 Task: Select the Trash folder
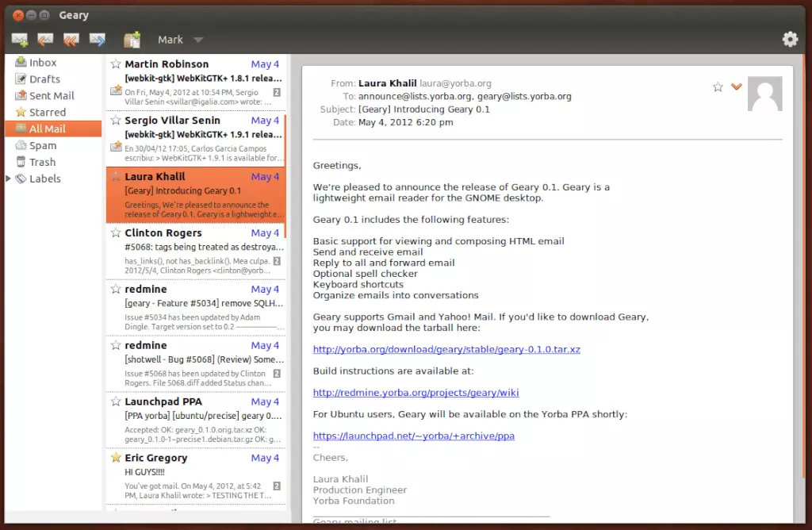click(x=38, y=162)
